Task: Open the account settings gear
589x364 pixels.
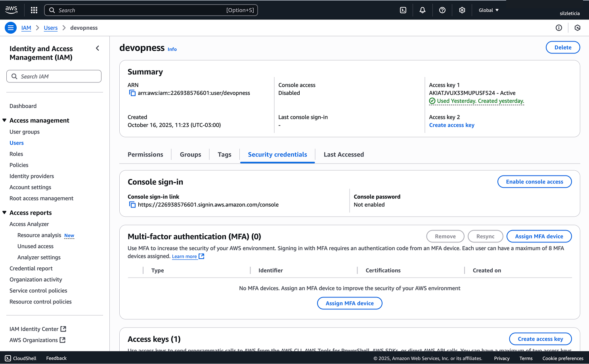Action: pos(462,10)
